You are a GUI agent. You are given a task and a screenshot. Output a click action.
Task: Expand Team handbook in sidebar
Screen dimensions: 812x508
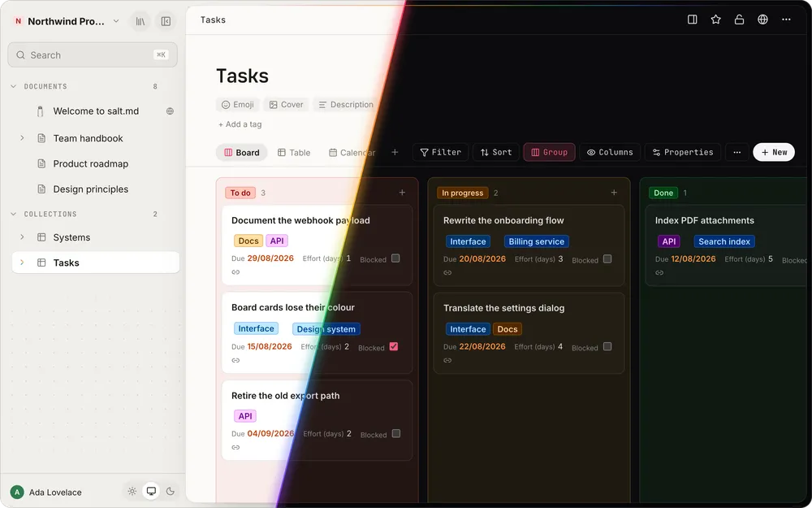point(22,138)
